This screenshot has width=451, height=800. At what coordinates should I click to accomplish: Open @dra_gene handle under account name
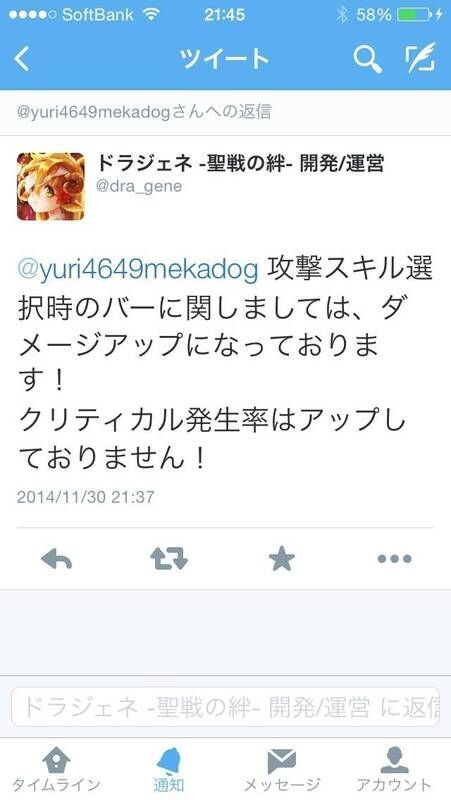point(139,186)
